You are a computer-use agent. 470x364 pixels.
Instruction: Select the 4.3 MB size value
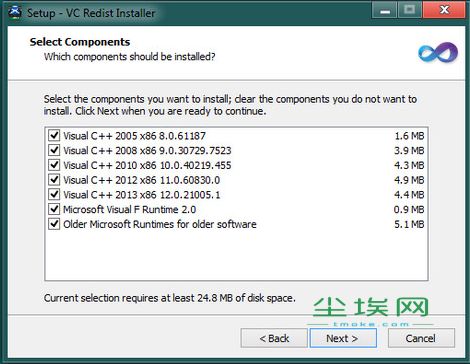pos(409,165)
